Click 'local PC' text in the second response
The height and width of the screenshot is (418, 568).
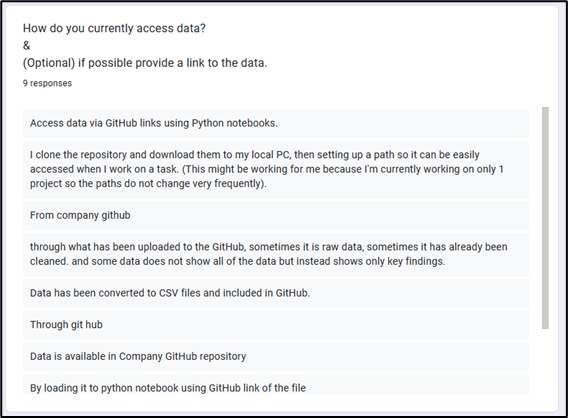pyautogui.click(x=271, y=155)
